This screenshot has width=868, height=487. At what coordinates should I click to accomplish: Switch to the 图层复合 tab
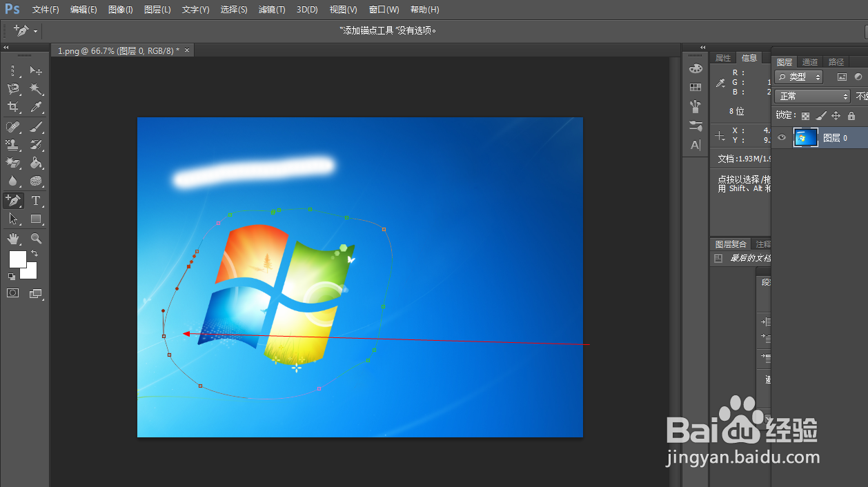(731, 244)
